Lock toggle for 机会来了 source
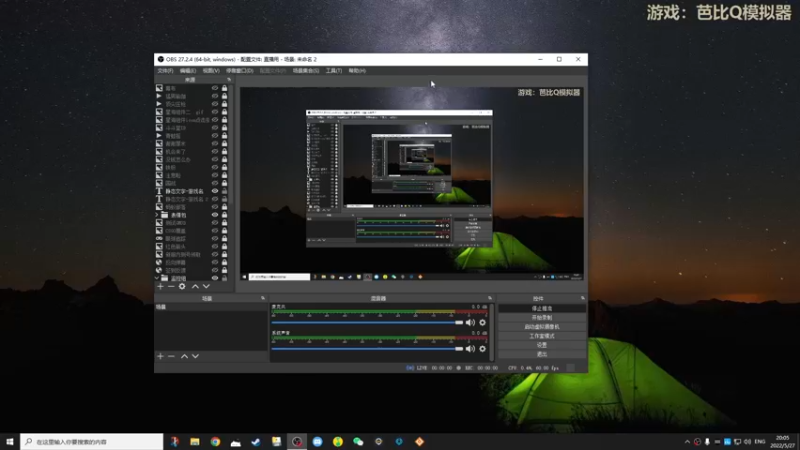Screen dimensions: 800x450 pyautogui.click(x=224, y=152)
